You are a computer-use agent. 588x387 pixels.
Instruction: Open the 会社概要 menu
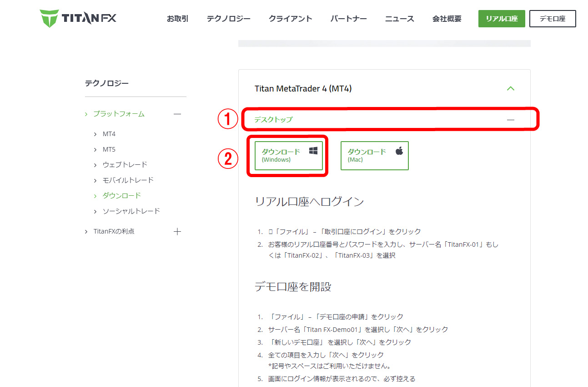(447, 19)
